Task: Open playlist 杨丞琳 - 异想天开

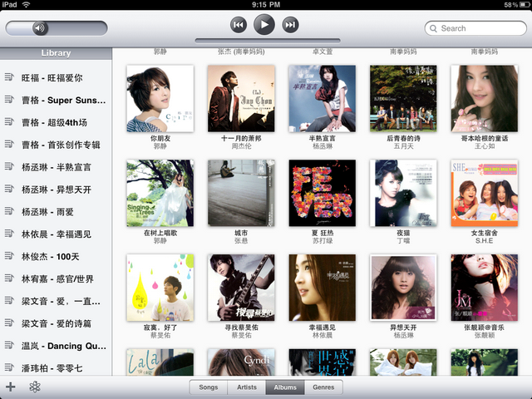Action: click(x=56, y=190)
